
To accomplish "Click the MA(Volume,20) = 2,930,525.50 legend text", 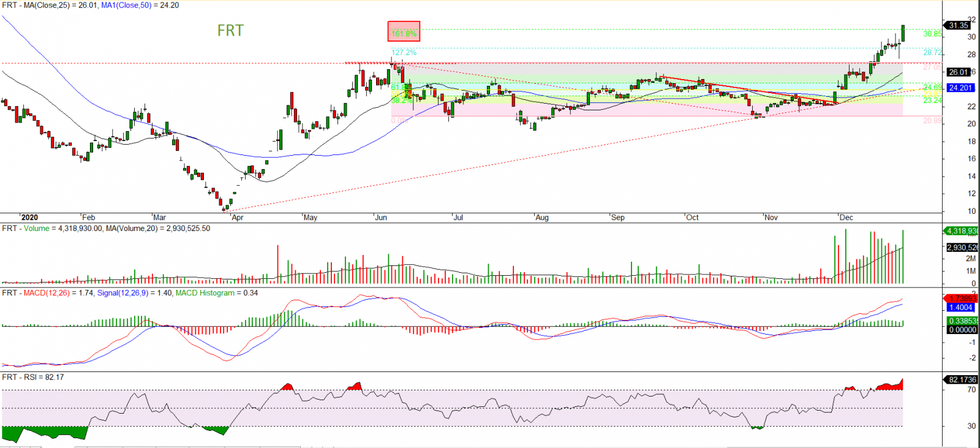I will tap(158, 229).
